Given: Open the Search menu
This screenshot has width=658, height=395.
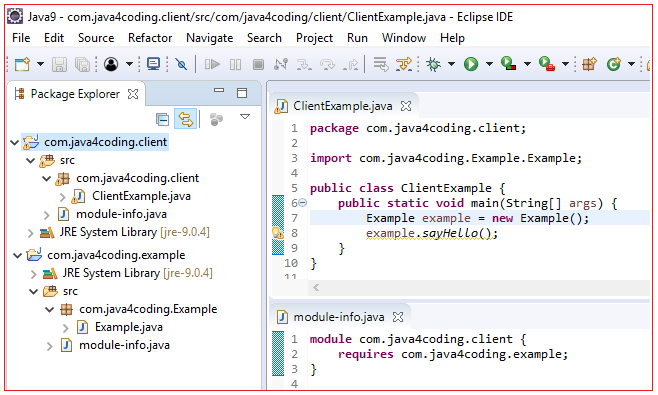Looking at the screenshot, I should pyautogui.click(x=264, y=38).
